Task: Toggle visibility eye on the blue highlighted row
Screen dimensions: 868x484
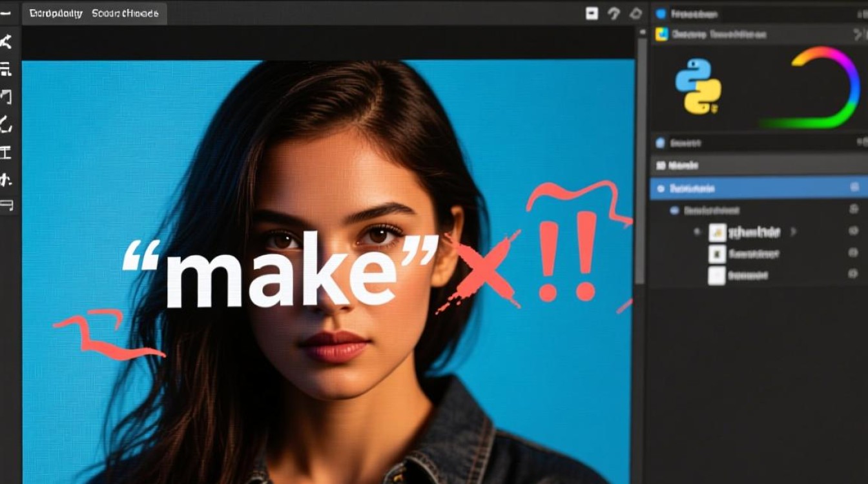Action: 854,188
